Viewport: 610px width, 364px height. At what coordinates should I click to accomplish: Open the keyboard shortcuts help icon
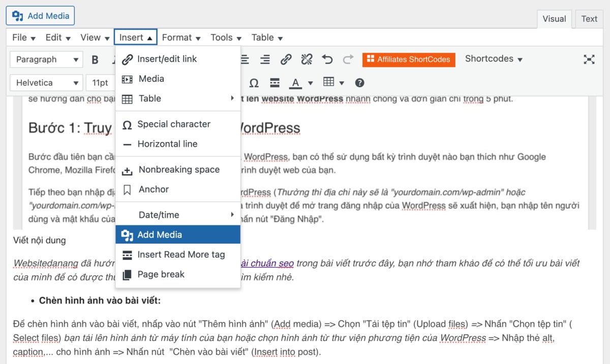coord(359,83)
